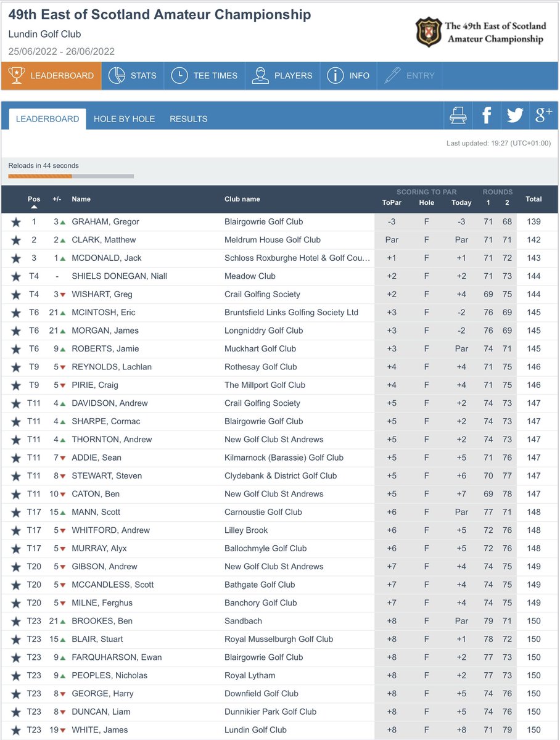
Task: Click Blairgowrie Golf Club in Graham's row
Action: coord(264,222)
